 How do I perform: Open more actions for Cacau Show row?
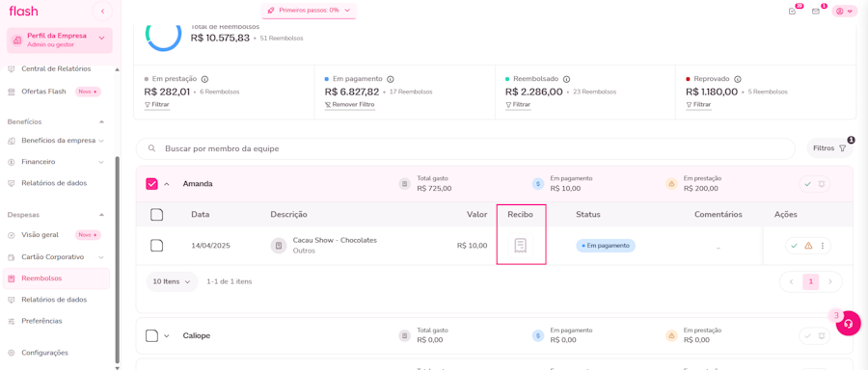click(x=822, y=246)
